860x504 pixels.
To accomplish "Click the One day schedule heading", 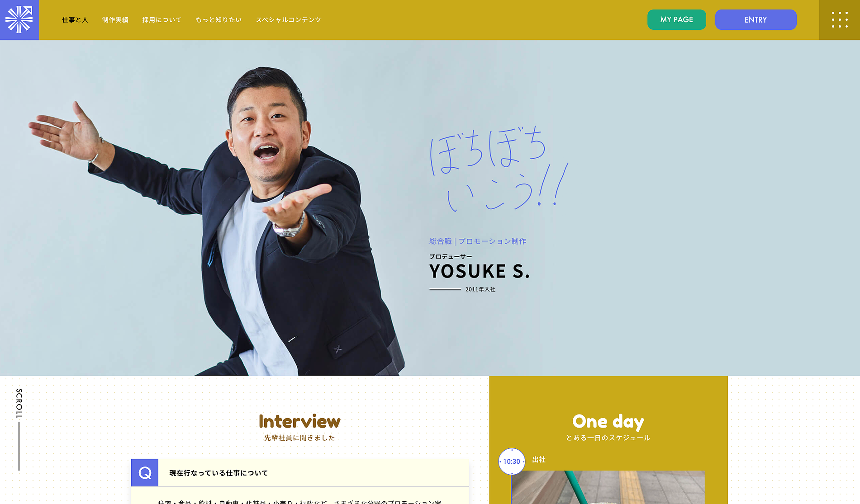I will tap(608, 421).
